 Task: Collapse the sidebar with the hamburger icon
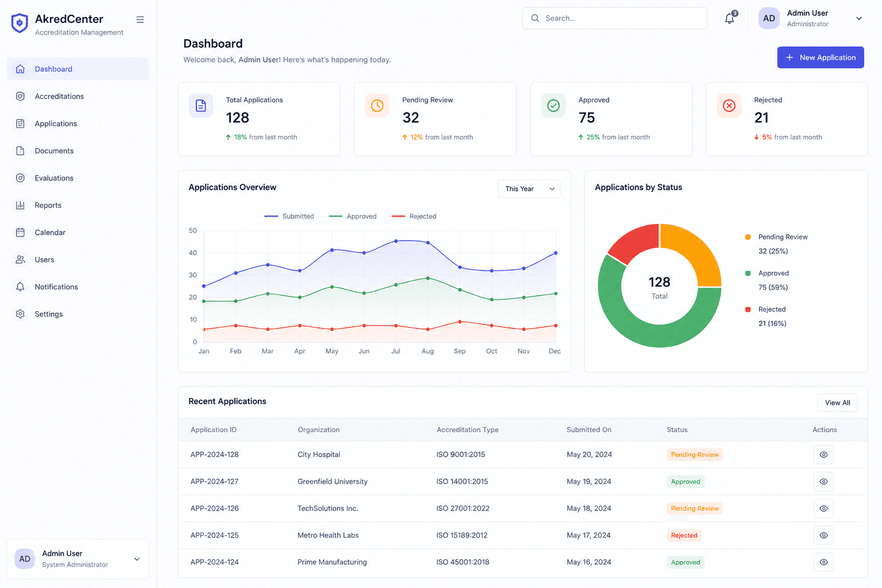coord(140,20)
